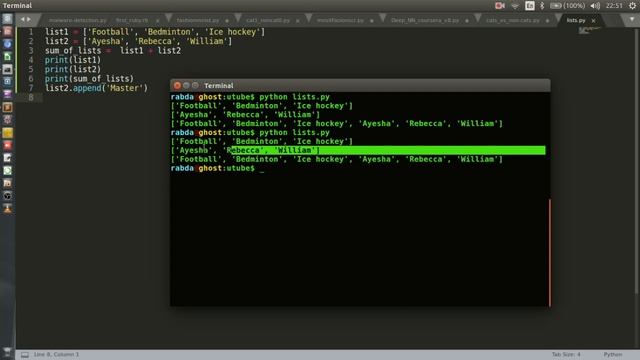Close the Terminal window
Image resolution: width=640 pixels, height=360 pixels.
click(x=177, y=85)
